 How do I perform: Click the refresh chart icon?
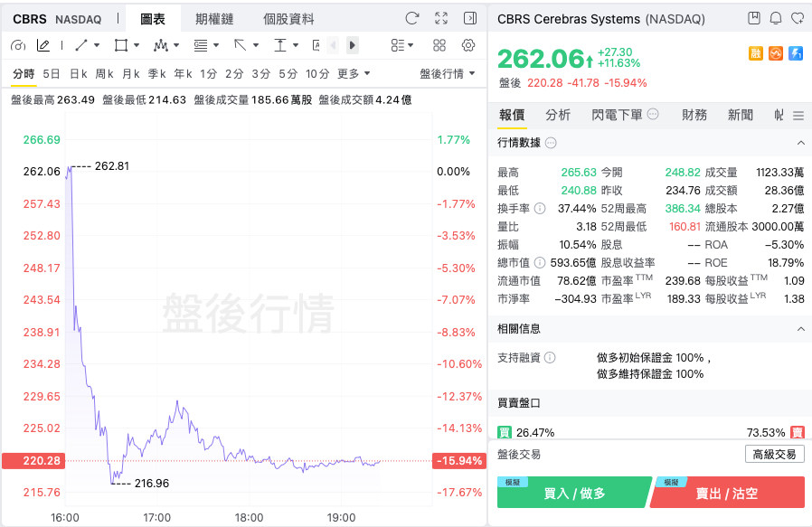(x=411, y=19)
